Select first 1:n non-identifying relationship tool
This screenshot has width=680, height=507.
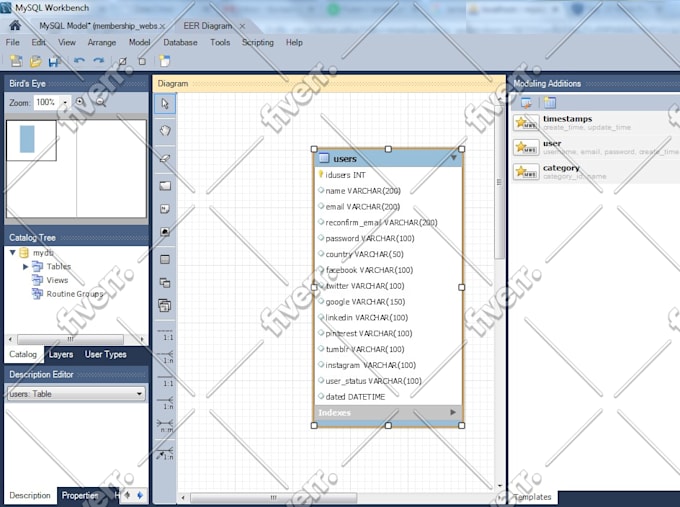pyautogui.click(x=165, y=357)
